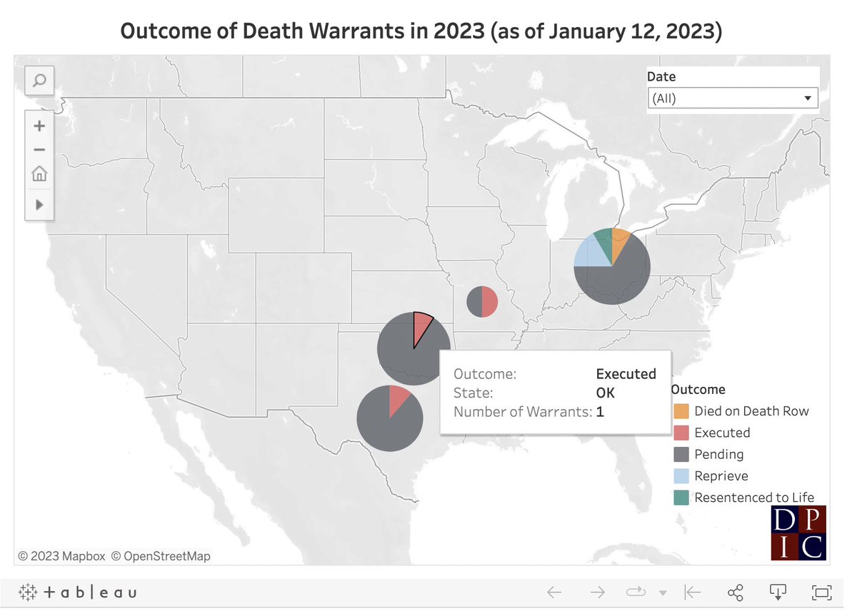Click the Oklahoma pie chart executed slice
The height and width of the screenshot is (616, 857).
421,327
